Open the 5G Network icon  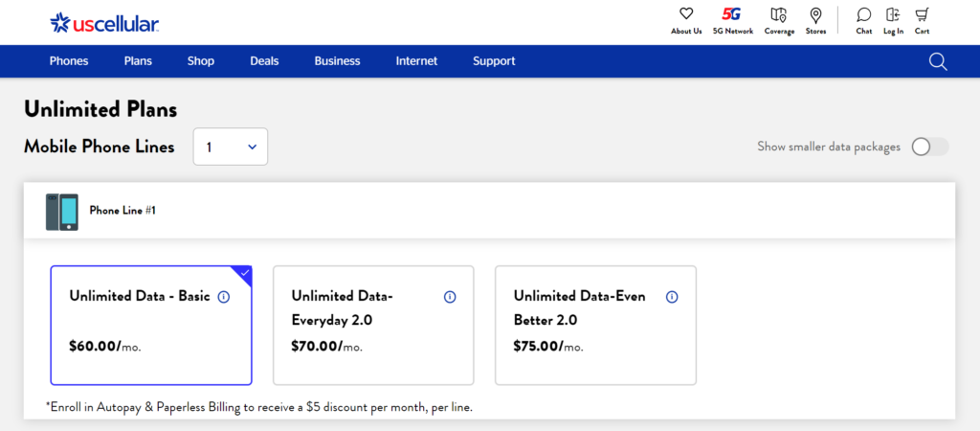click(732, 14)
